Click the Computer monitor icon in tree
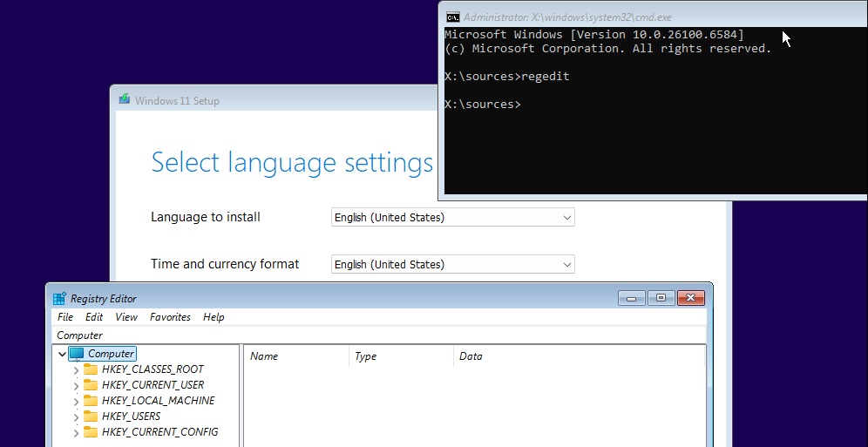This screenshot has width=868, height=447. tap(77, 354)
